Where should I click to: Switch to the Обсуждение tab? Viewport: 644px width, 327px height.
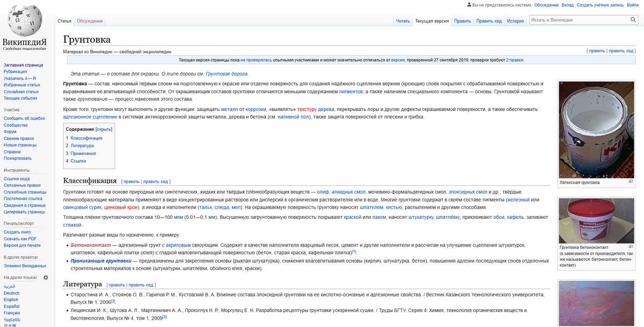click(90, 21)
